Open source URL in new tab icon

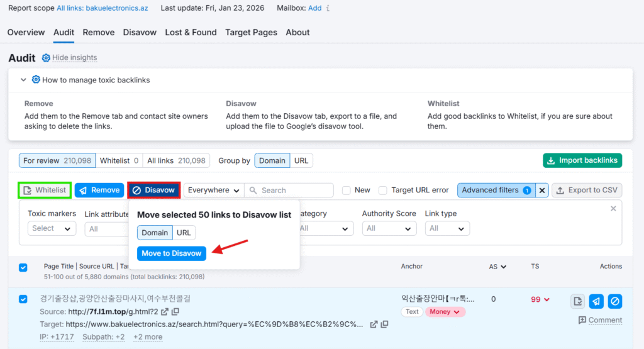pyautogui.click(x=165, y=312)
